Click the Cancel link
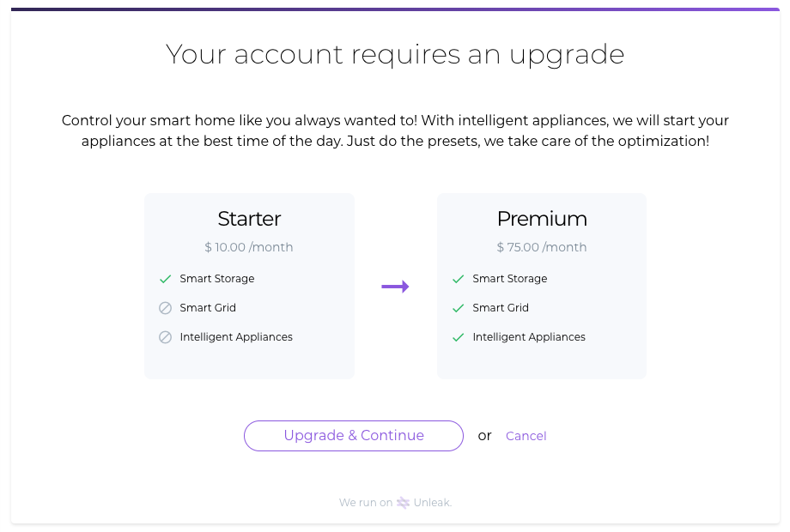Viewport: 790px width, 532px height. coord(526,436)
